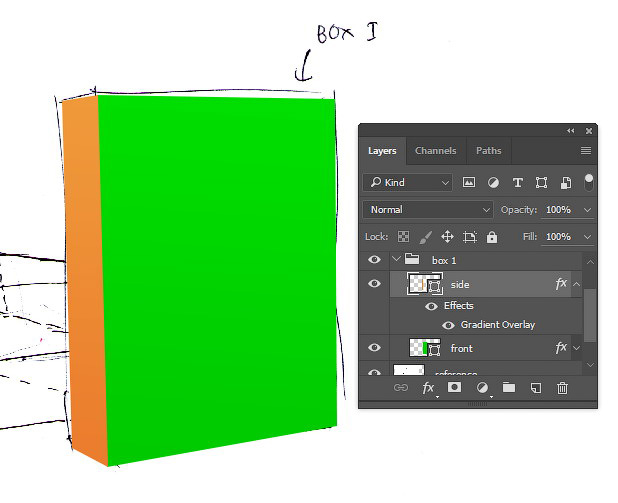Create new fill or adjustment layer
618x503 pixels.
[x=482, y=387]
